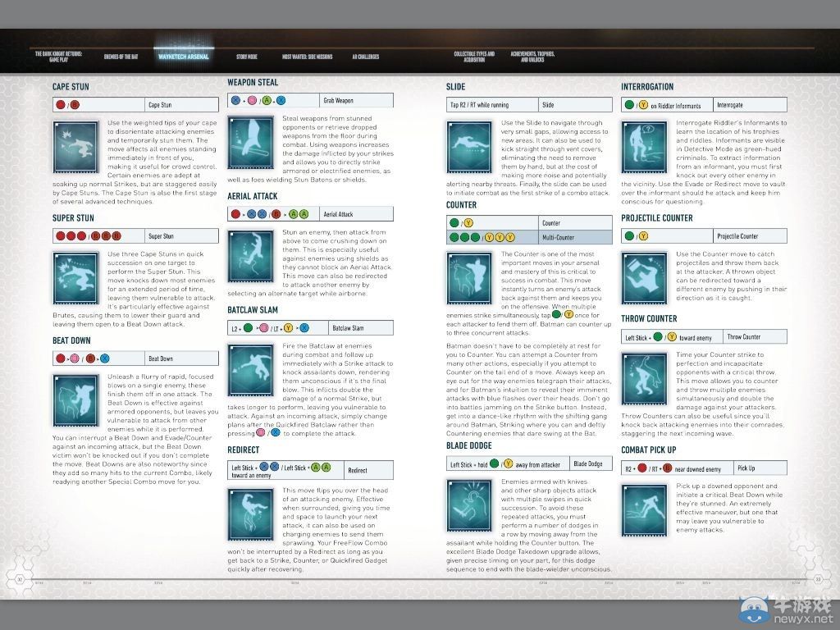Select the Batclaw Slam move icon

pos(251,367)
